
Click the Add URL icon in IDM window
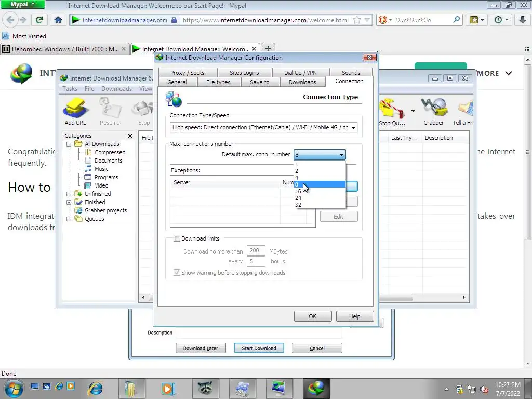(75, 111)
